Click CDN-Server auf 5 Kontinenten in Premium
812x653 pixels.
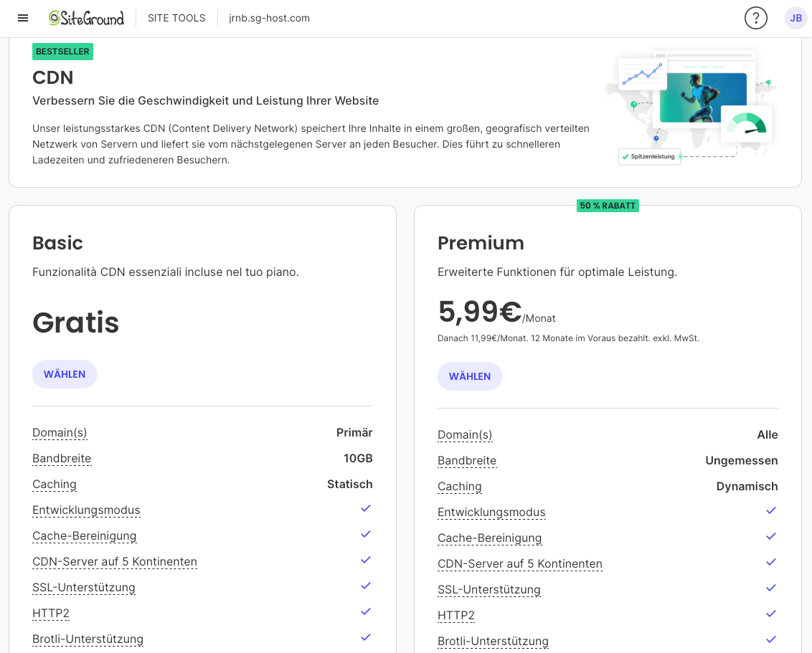click(520, 564)
